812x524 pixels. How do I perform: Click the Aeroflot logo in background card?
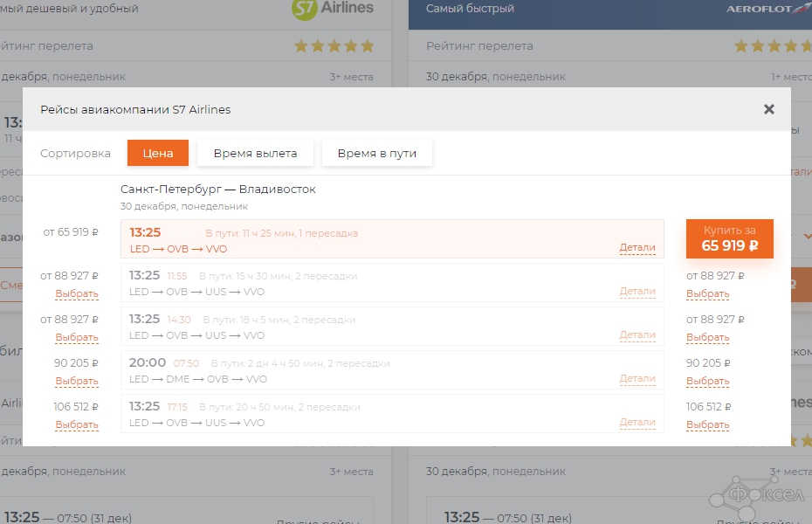[x=768, y=8]
